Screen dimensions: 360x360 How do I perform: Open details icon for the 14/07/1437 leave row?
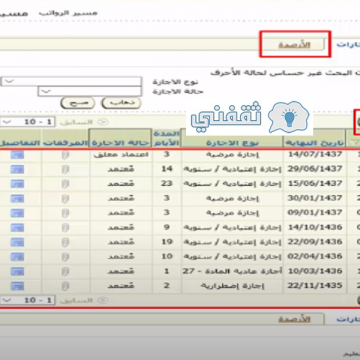point(17,155)
